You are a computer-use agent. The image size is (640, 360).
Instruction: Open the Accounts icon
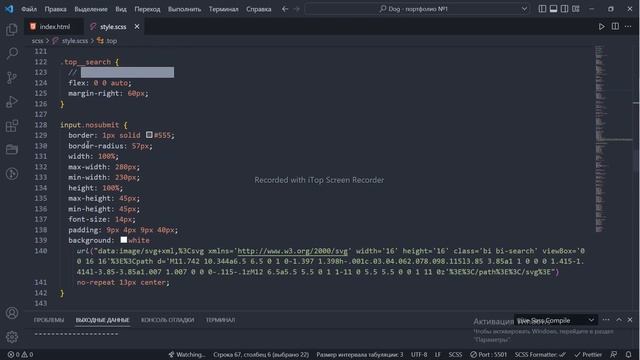pos(12,313)
